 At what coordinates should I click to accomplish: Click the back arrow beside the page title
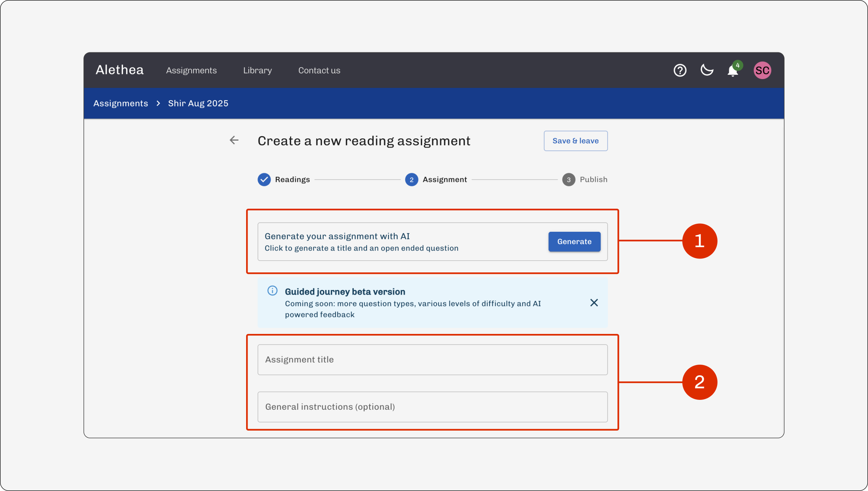click(x=234, y=140)
